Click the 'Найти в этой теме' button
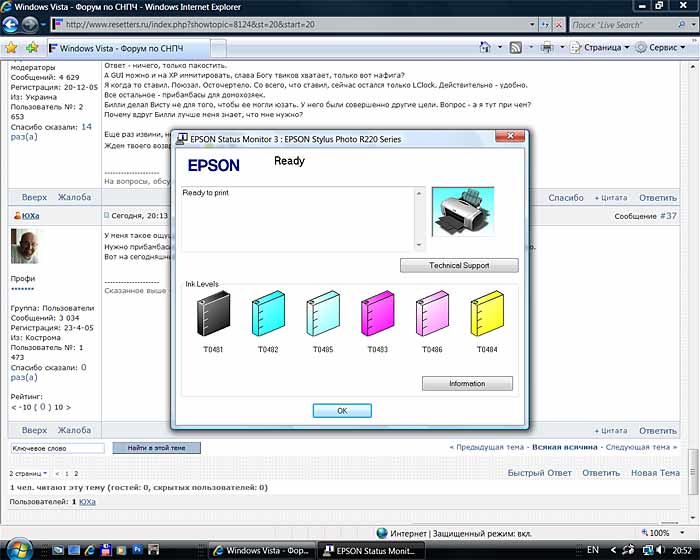The image size is (700, 560). [x=156, y=448]
